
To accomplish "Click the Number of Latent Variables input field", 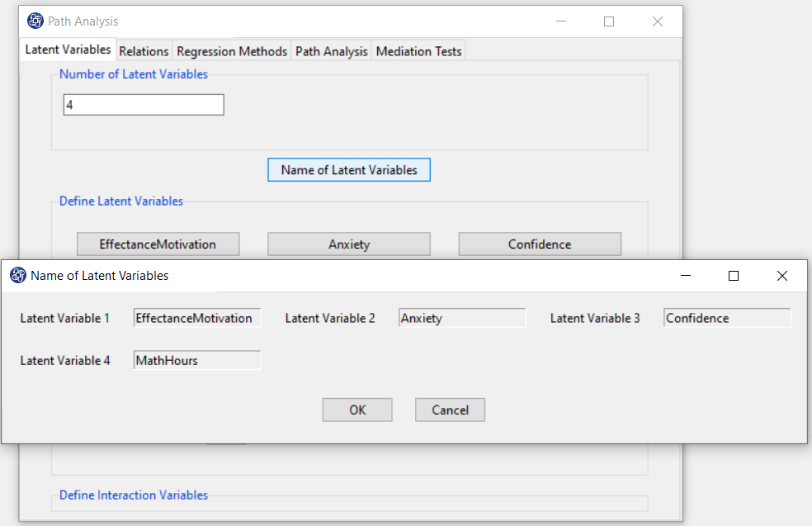I will tap(144, 105).
